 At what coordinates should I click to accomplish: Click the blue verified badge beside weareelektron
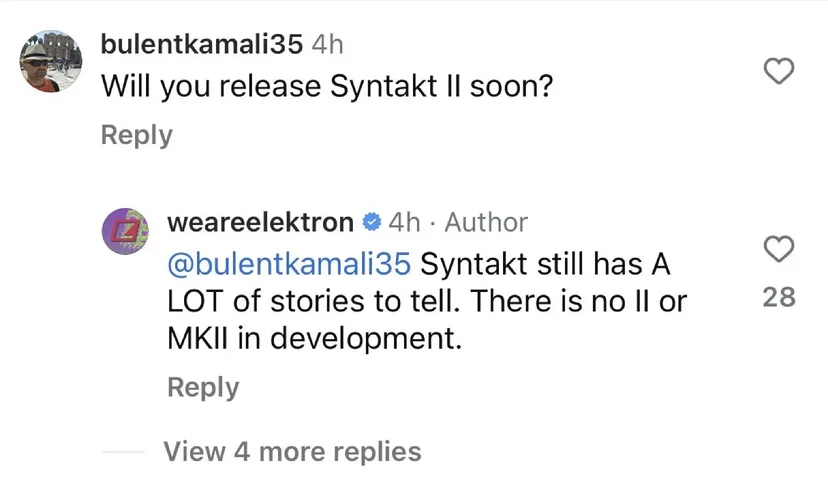[371, 221]
